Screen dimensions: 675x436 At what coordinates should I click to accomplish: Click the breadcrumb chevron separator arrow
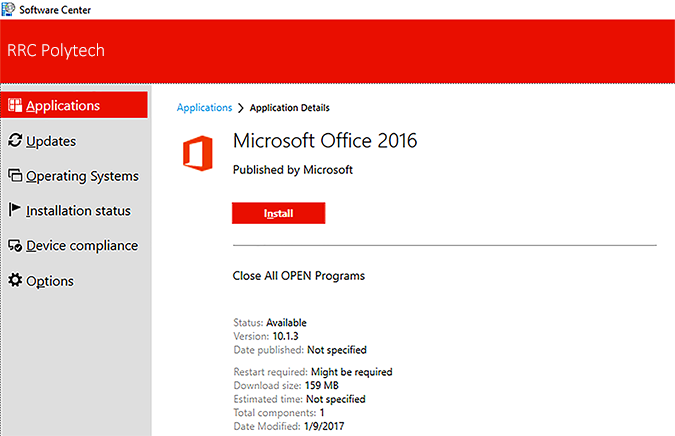pyautogui.click(x=241, y=108)
